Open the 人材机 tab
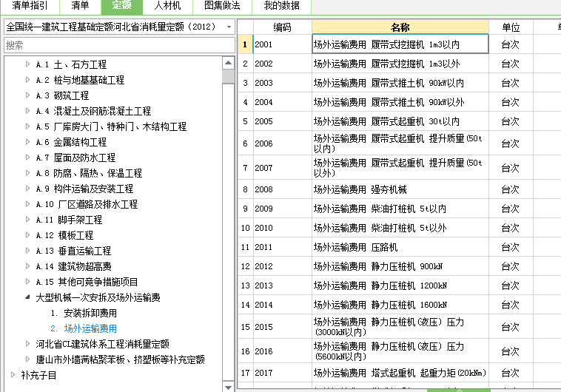Screen dimensions: 561x392 click(x=167, y=6)
